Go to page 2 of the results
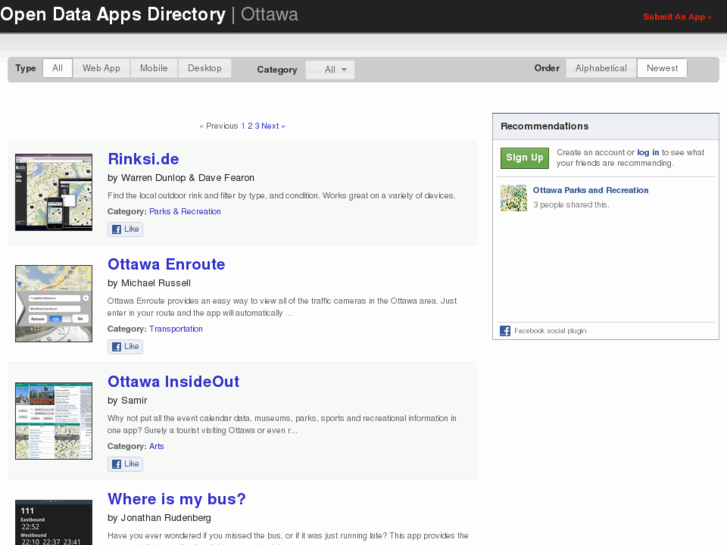This screenshot has width=727, height=545. coord(250,126)
